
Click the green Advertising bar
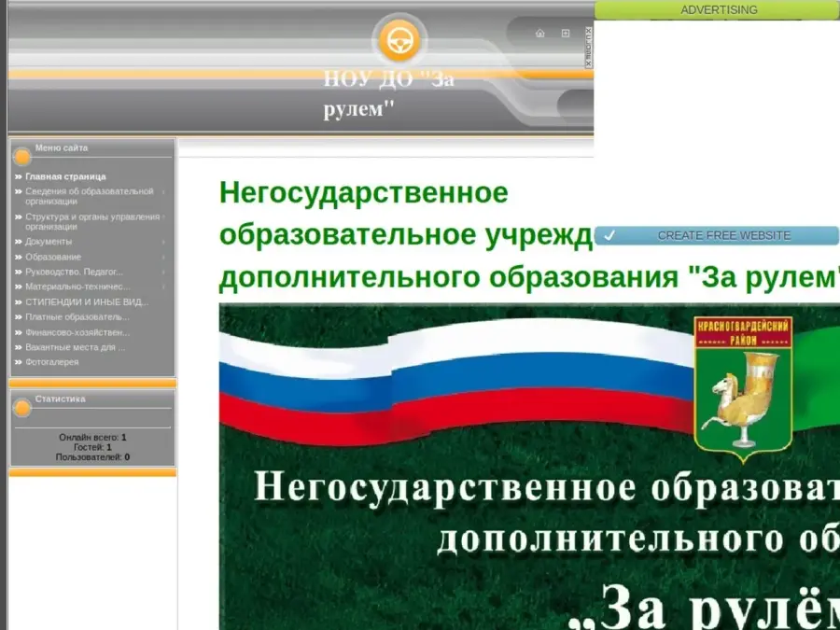[717, 10]
